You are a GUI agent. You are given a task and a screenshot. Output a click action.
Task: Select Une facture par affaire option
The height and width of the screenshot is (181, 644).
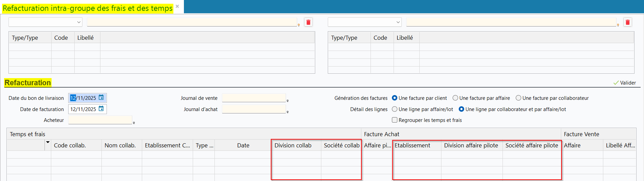click(x=455, y=98)
